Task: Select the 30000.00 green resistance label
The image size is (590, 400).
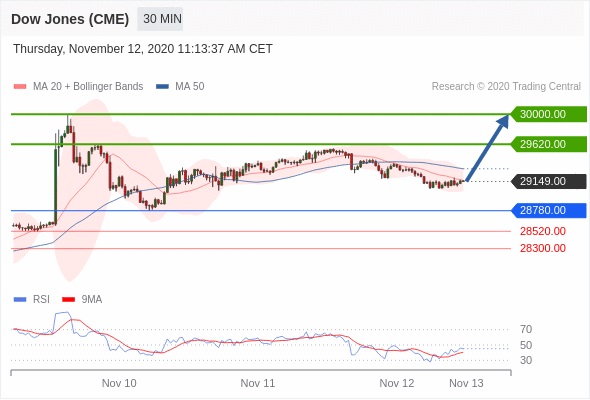Action: [549, 114]
